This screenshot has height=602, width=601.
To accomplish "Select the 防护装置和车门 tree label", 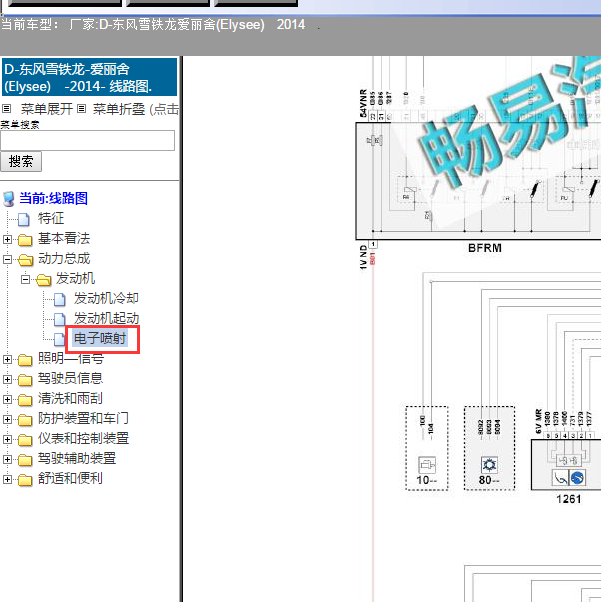I will 83,418.
